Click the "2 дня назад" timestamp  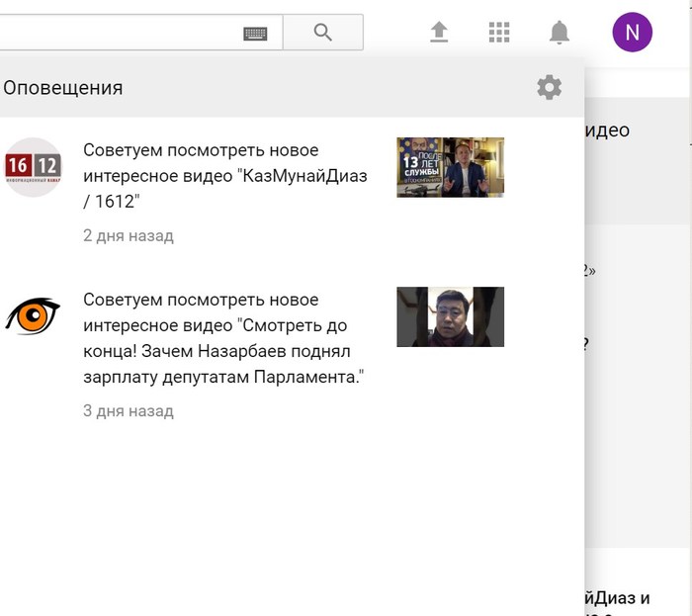click(129, 236)
